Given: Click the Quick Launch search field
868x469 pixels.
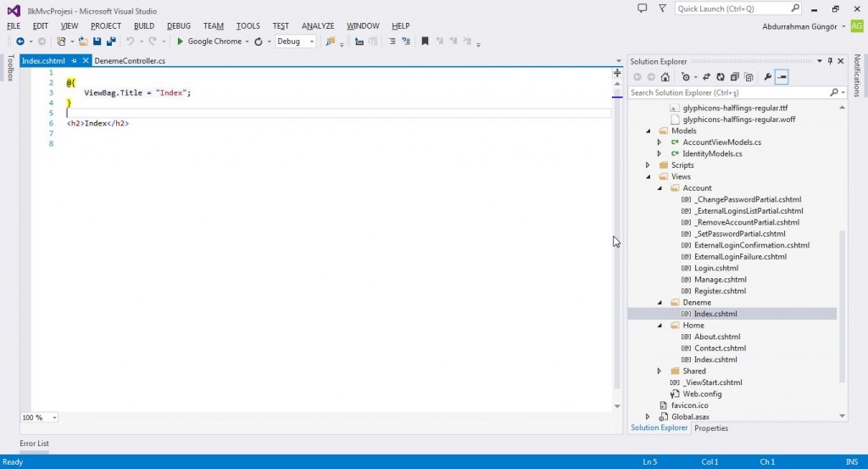Looking at the screenshot, I should point(733,8).
